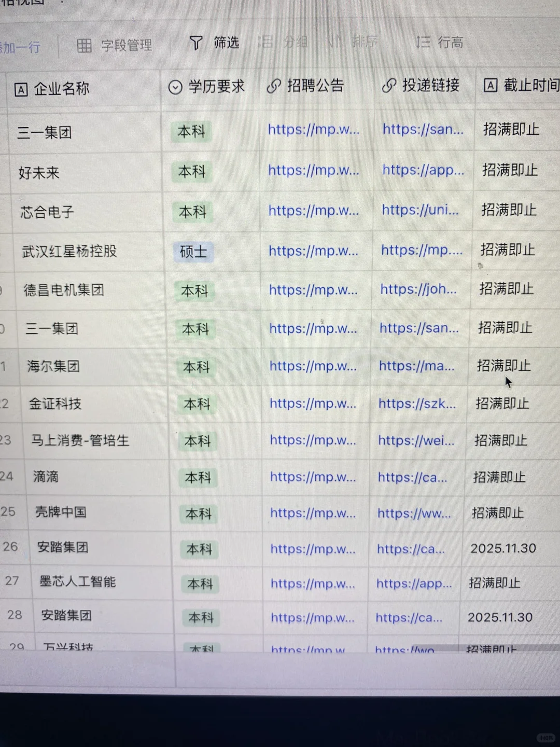Select row number 25
Screen dimensions: 560x747
point(8,512)
